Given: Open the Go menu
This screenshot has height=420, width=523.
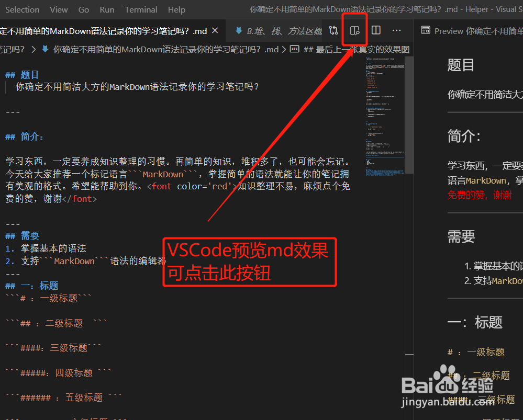Looking at the screenshot, I should click(83, 9).
